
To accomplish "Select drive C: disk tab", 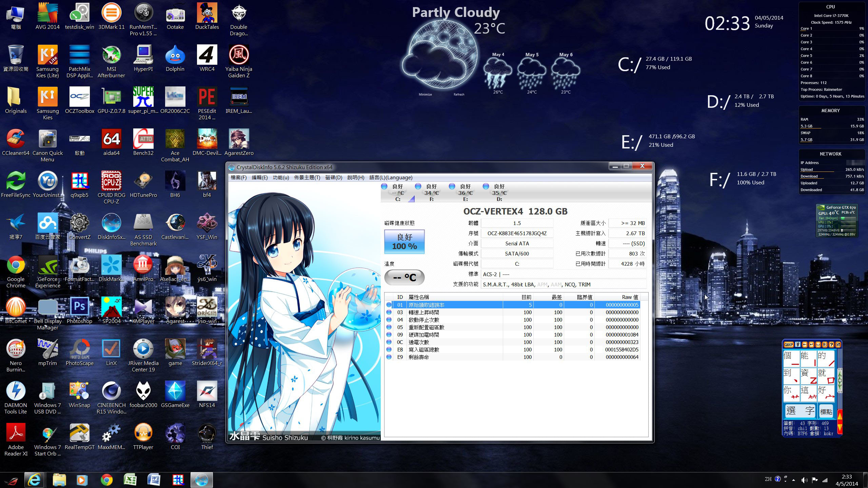I will click(397, 192).
